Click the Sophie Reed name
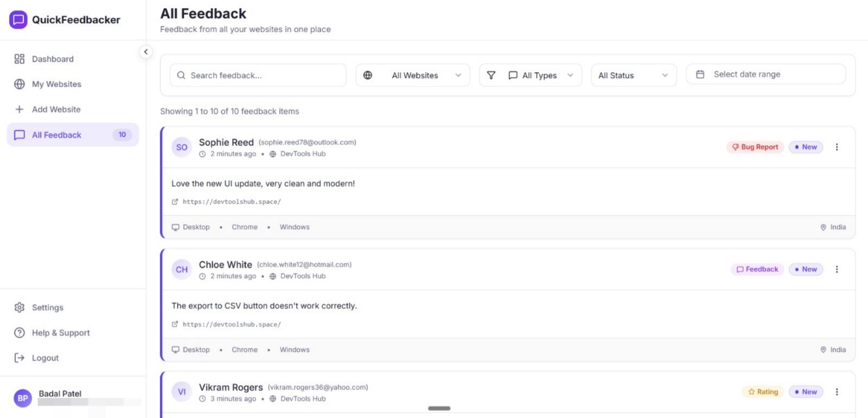Viewport: 868px width, 418px height. tap(226, 142)
